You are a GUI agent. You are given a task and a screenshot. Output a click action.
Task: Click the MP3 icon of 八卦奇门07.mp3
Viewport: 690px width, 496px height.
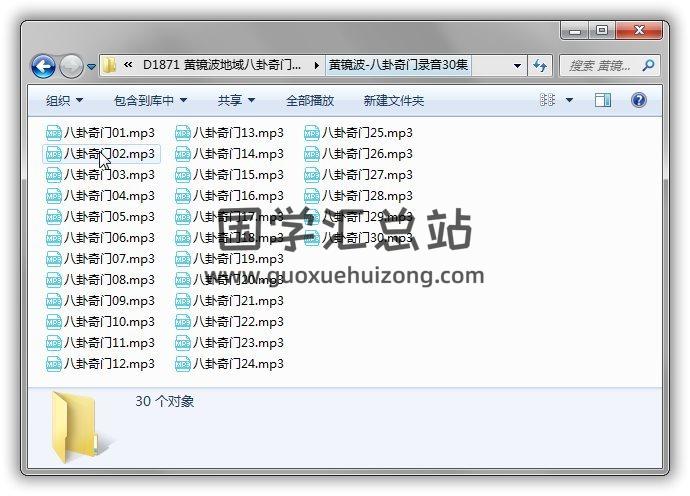coord(54,258)
